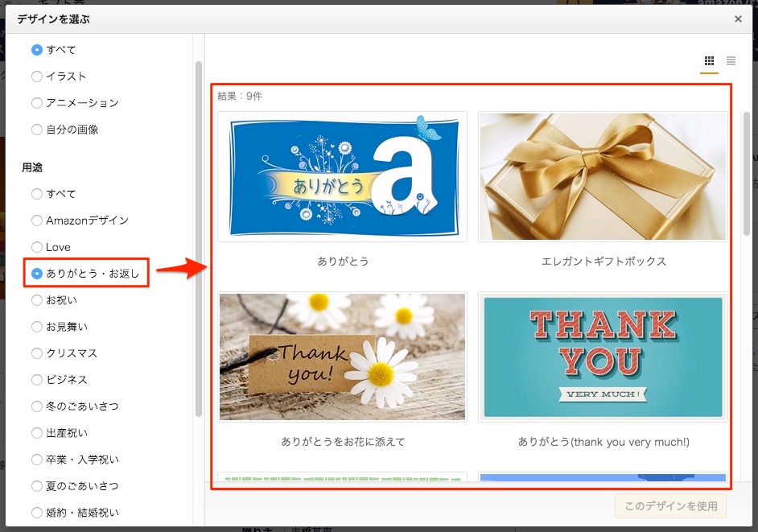The height and width of the screenshot is (532, 758).
Task: Select the クリスマス radio button
Action: (x=37, y=353)
